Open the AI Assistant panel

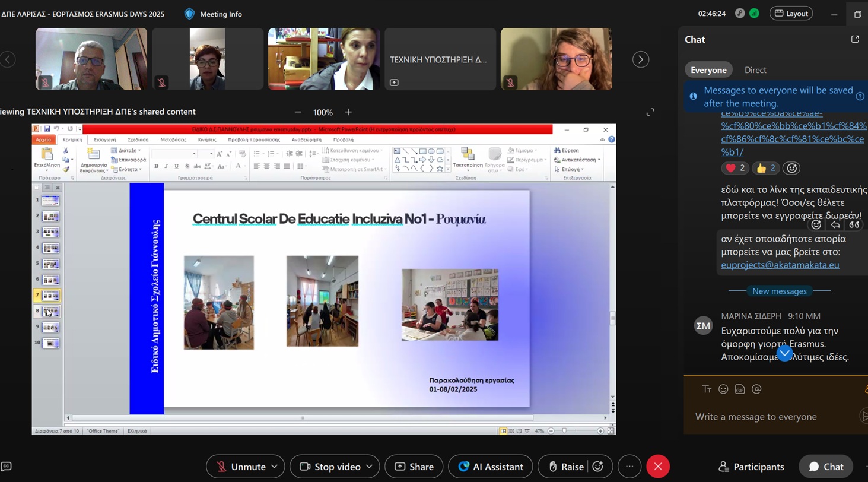(491, 467)
